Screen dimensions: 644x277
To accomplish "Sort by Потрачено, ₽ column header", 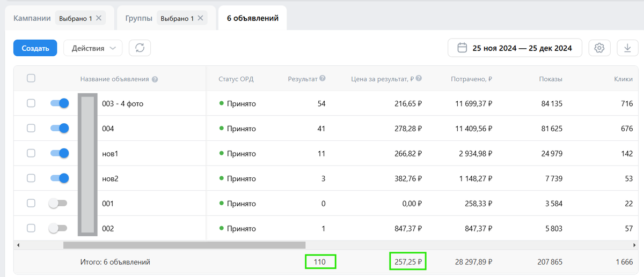I will (x=471, y=79).
